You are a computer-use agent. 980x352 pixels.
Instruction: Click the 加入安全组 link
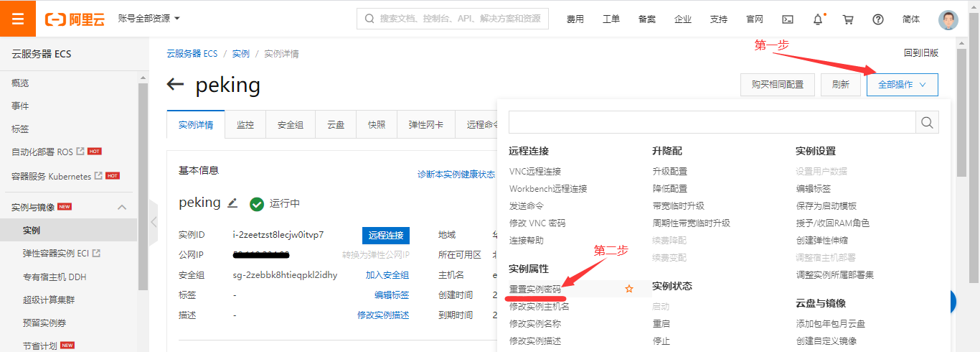pos(387,275)
